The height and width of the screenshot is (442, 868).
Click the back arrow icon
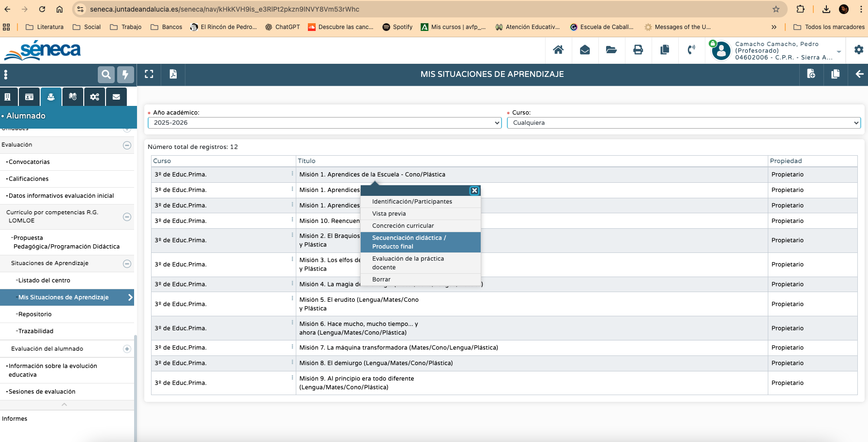pyautogui.click(x=859, y=74)
